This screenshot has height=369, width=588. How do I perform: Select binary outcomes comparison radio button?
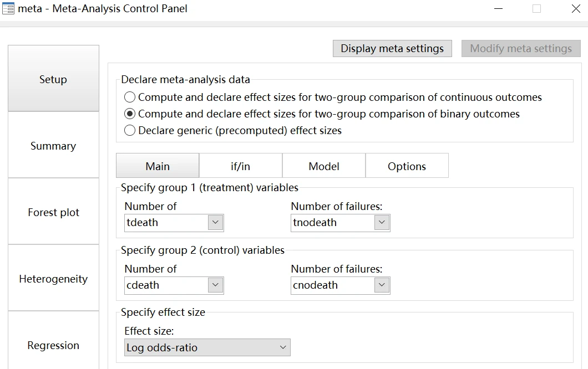[x=130, y=114]
